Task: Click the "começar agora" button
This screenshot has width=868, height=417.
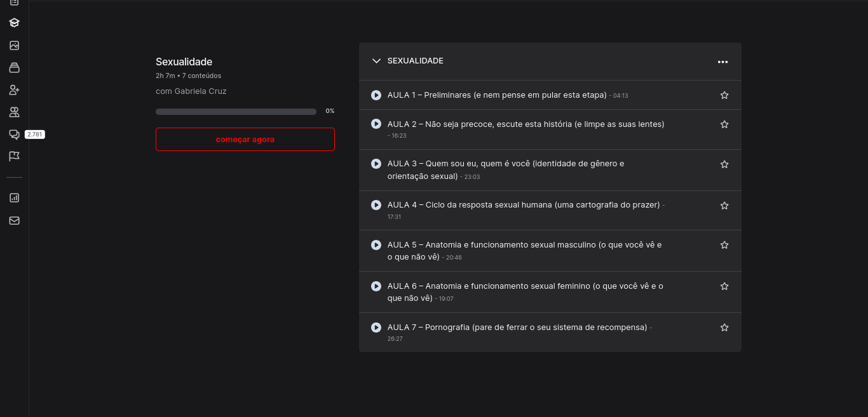Action: click(x=245, y=139)
